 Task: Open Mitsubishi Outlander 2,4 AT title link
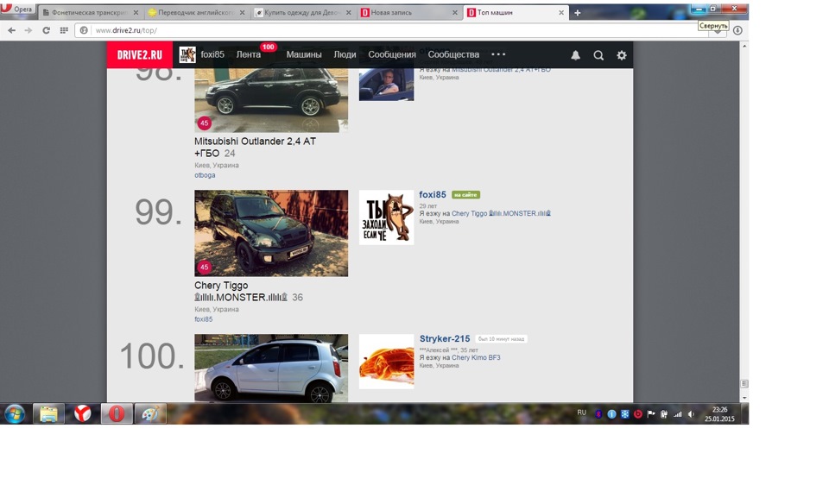coord(255,148)
